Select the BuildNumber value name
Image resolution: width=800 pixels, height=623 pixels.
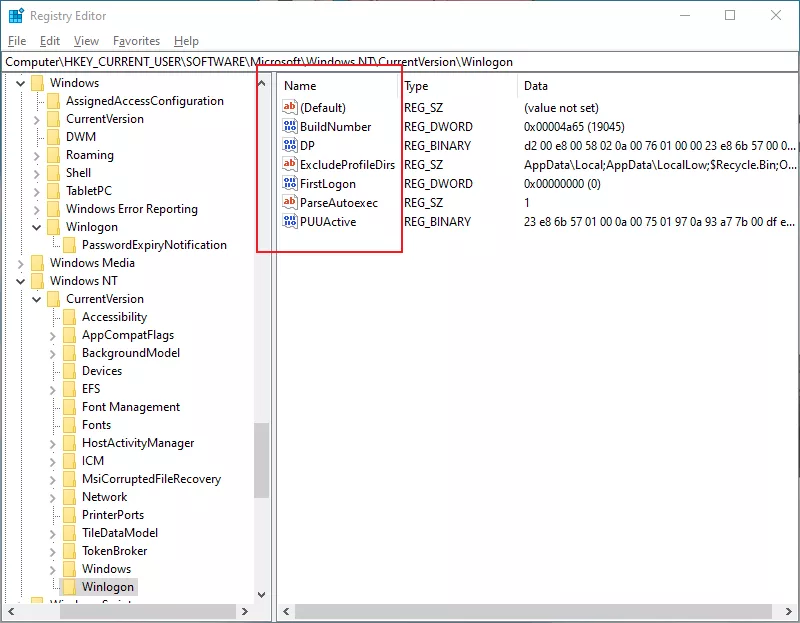336,127
